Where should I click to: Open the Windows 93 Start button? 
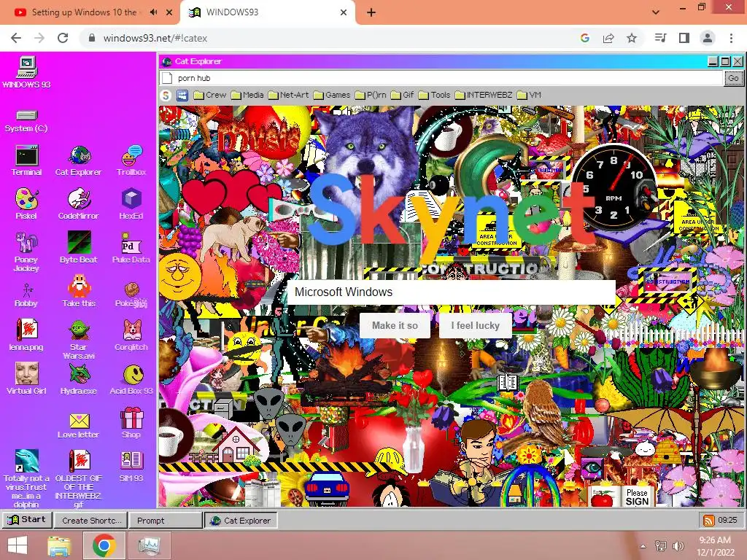(x=27, y=519)
